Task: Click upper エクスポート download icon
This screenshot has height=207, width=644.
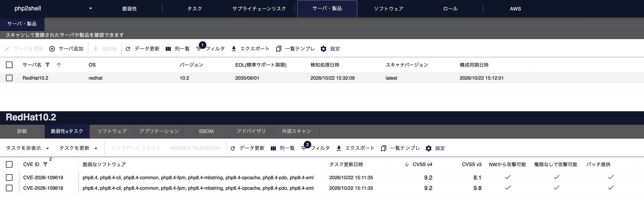Action: pos(234,49)
